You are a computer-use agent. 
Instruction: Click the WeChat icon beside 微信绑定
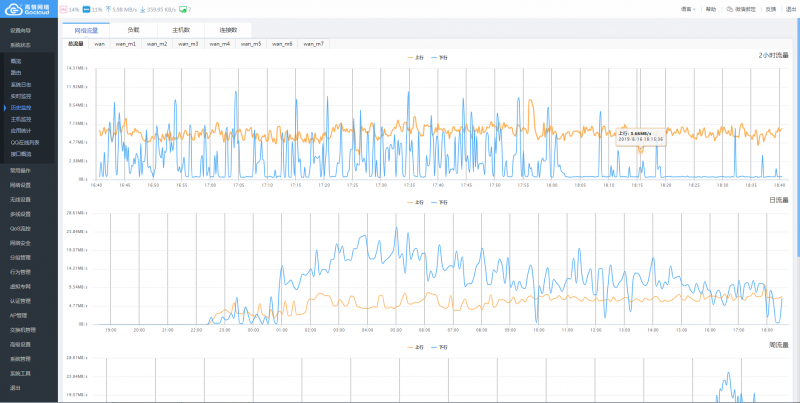coord(730,9)
